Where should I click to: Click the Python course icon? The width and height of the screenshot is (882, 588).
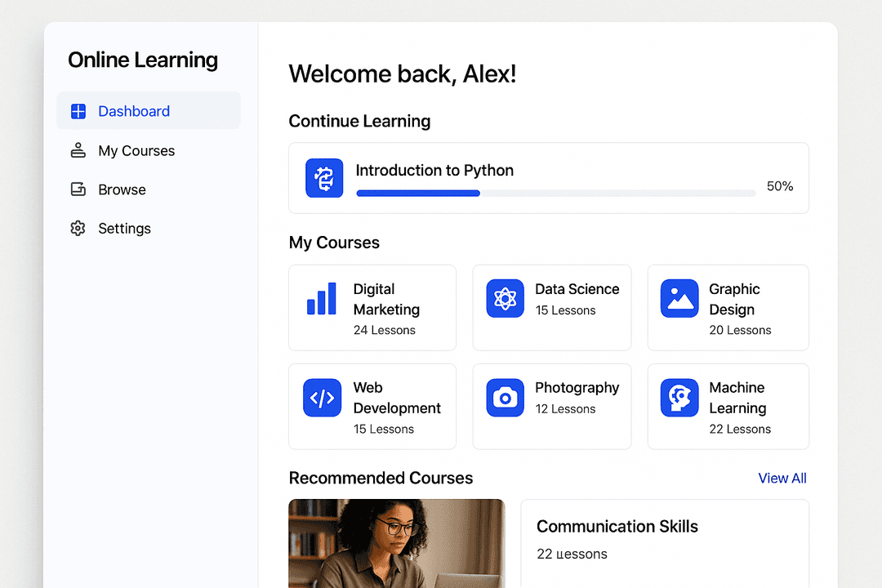(x=323, y=177)
